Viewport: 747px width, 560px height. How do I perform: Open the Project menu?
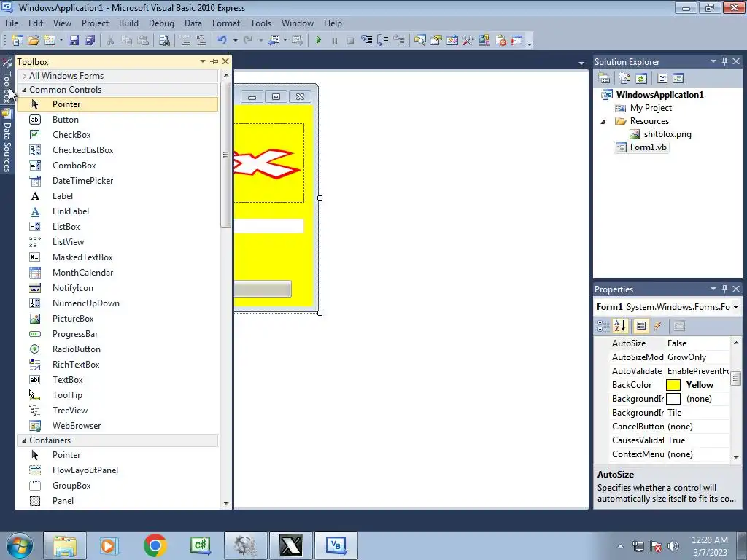click(x=95, y=23)
